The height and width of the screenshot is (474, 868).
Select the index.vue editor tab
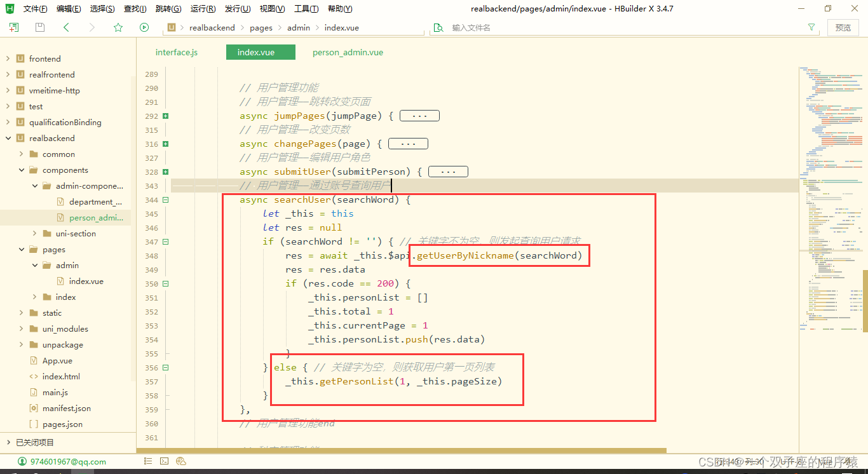point(261,52)
